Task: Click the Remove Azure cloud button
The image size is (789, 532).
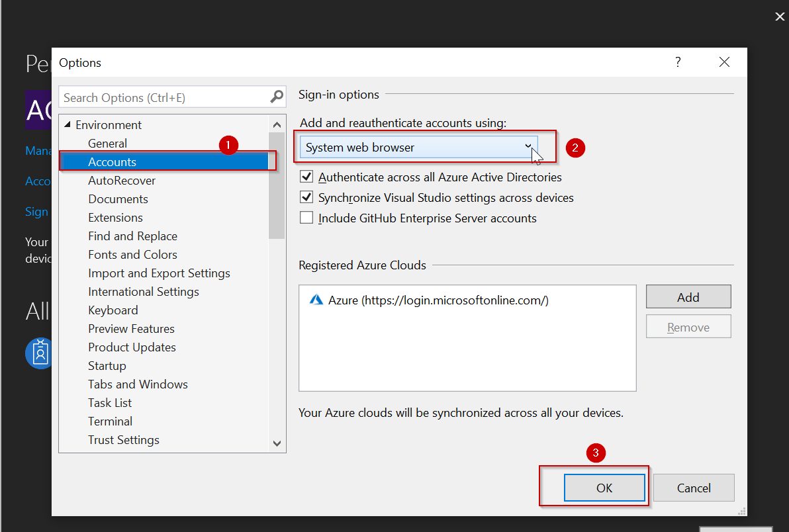Action: (x=688, y=327)
